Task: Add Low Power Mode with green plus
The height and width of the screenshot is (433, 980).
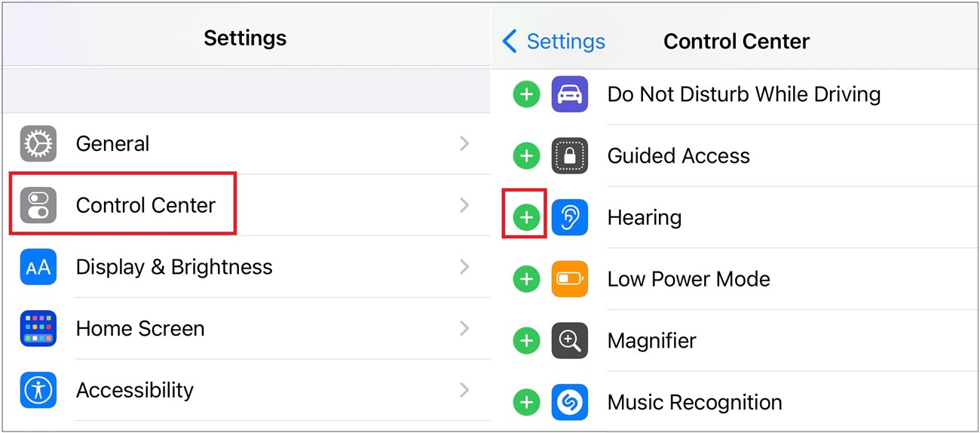Action: pyautogui.click(x=526, y=279)
